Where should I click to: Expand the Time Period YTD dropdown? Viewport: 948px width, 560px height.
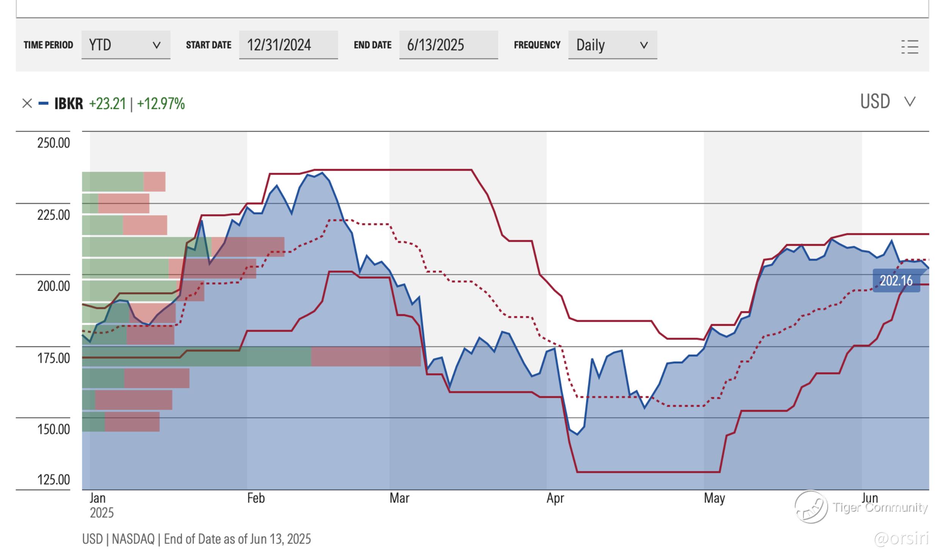point(126,45)
